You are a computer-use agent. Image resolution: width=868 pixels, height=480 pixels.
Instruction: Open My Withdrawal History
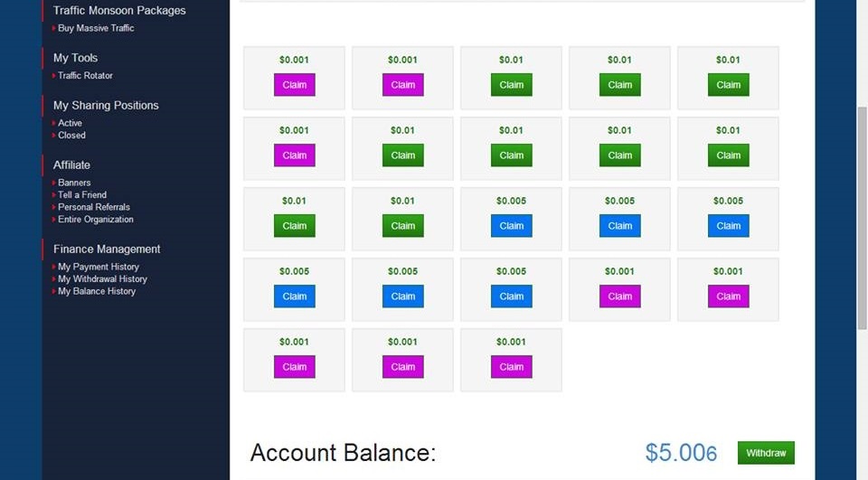pyautogui.click(x=102, y=279)
